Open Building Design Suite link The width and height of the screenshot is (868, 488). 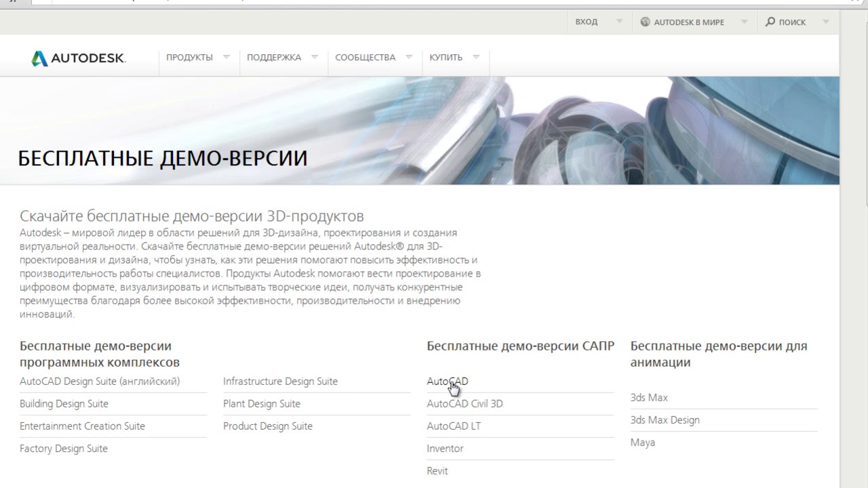(64, 404)
